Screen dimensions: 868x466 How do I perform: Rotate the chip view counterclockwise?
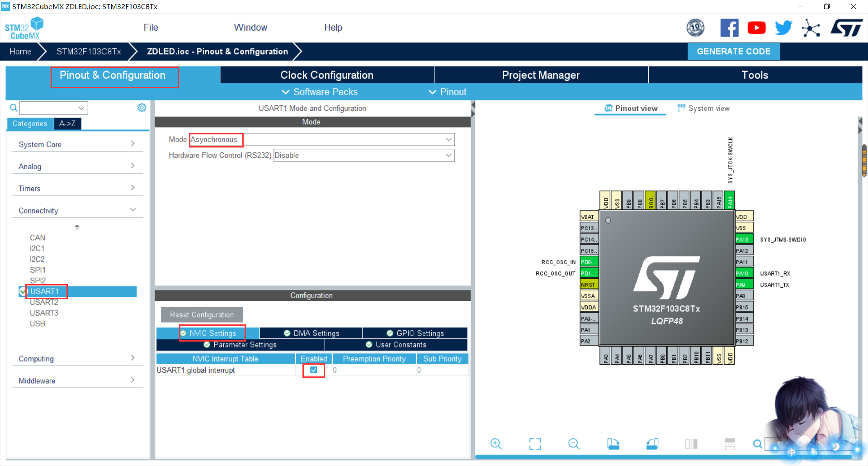click(652, 444)
